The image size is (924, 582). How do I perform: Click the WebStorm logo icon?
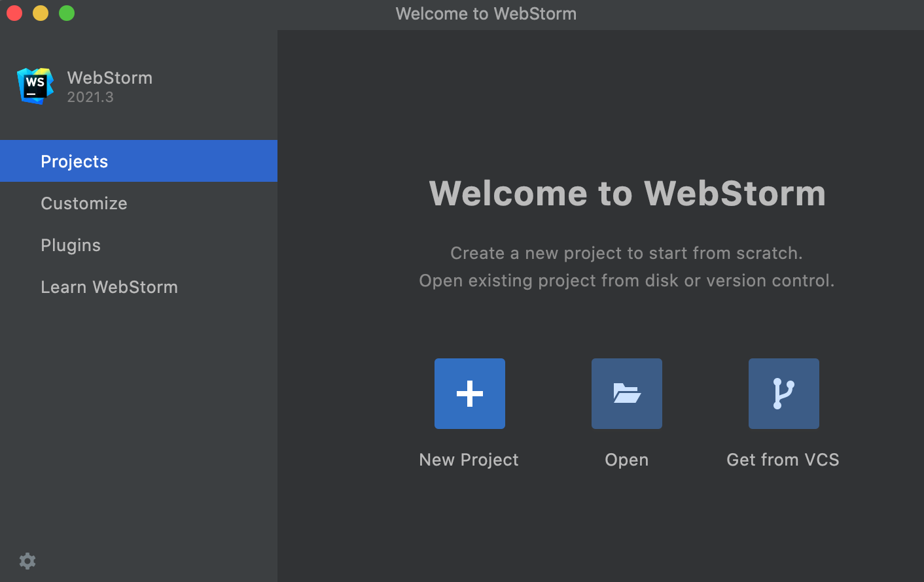click(35, 86)
